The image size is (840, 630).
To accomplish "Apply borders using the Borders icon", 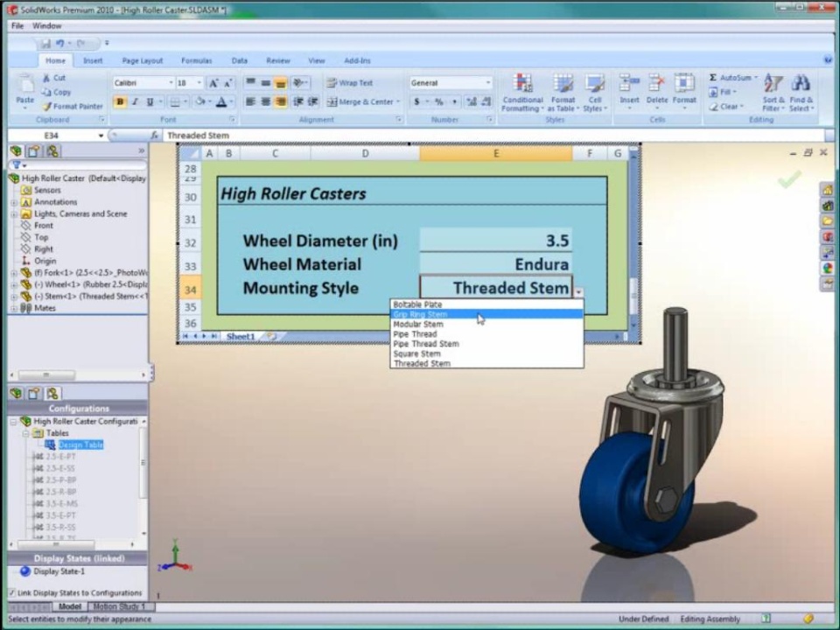I will (x=175, y=101).
